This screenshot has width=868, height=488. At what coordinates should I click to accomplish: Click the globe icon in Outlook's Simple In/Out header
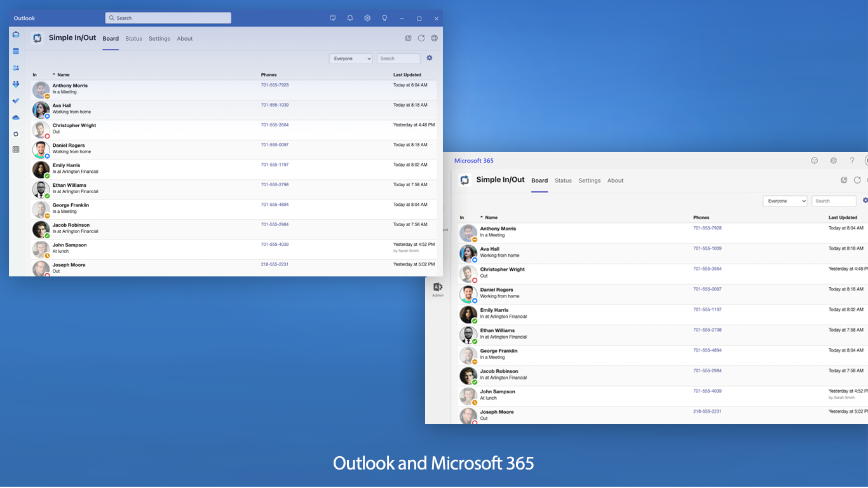(435, 38)
